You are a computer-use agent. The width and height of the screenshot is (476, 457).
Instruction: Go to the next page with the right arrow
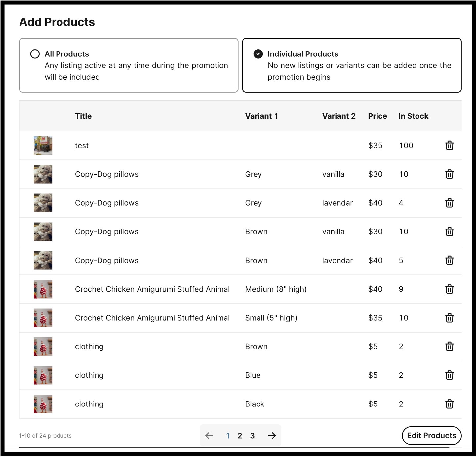tap(272, 436)
